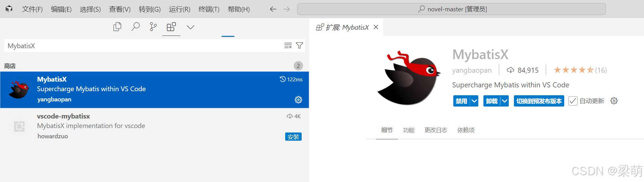Open the 文件(F) menu

pos(33,9)
